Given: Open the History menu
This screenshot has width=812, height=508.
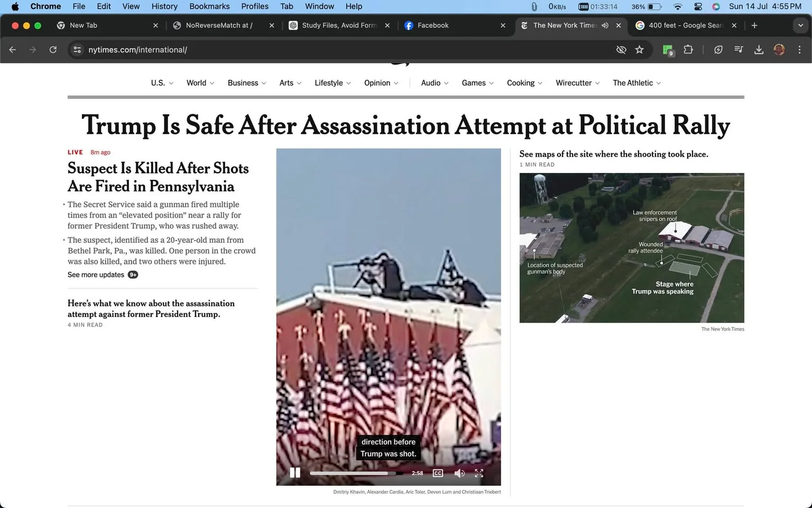Looking at the screenshot, I should (164, 6).
